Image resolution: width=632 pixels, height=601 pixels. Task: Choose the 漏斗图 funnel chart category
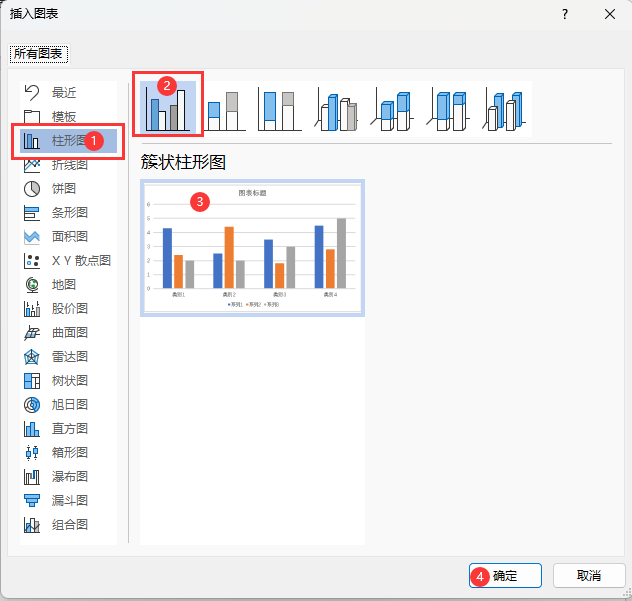(69, 501)
